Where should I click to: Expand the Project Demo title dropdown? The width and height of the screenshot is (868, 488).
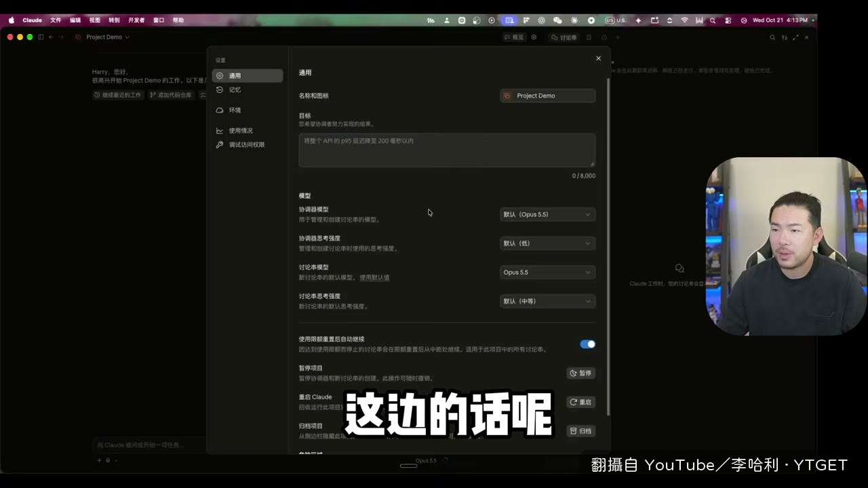click(x=107, y=37)
